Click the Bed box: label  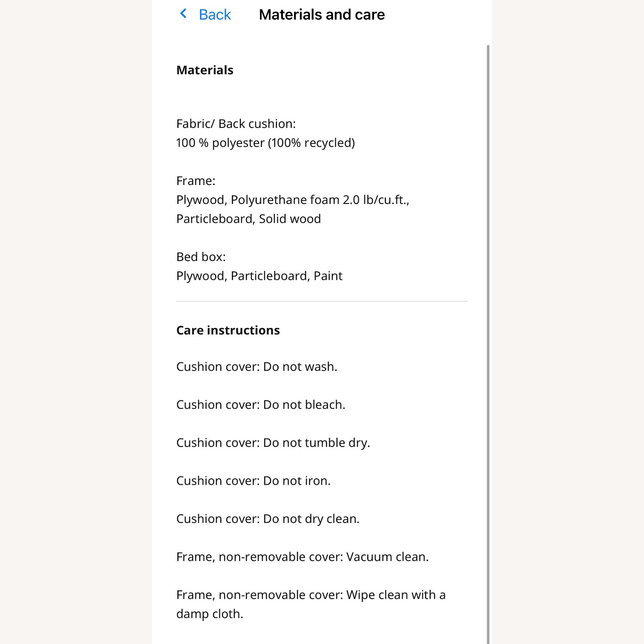pyautogui.click(x=201, y=257)
